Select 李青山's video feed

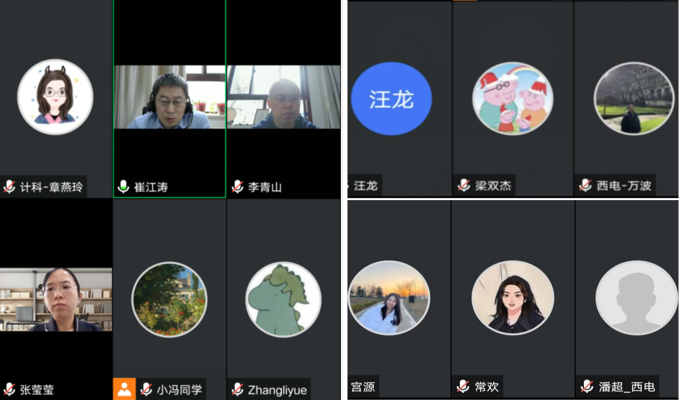(x=284, y=97)
